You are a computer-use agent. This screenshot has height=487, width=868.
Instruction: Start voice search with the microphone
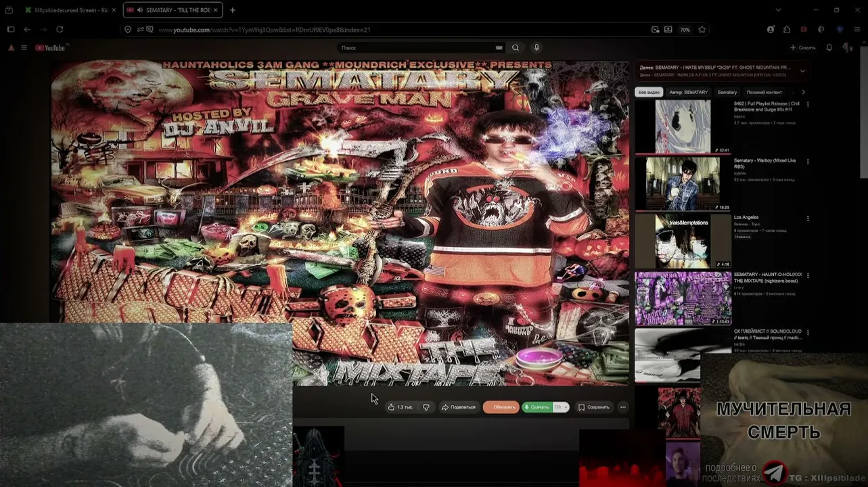click(x=536, y=48)
